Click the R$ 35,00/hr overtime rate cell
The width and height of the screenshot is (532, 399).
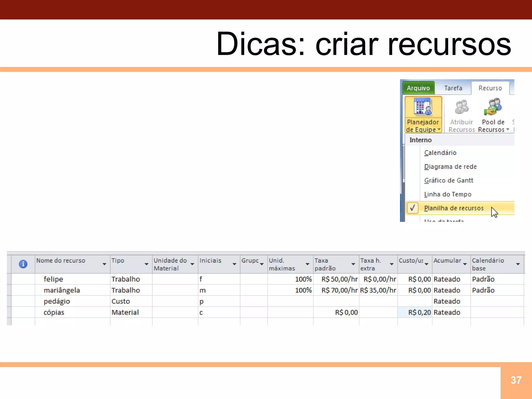378,290
